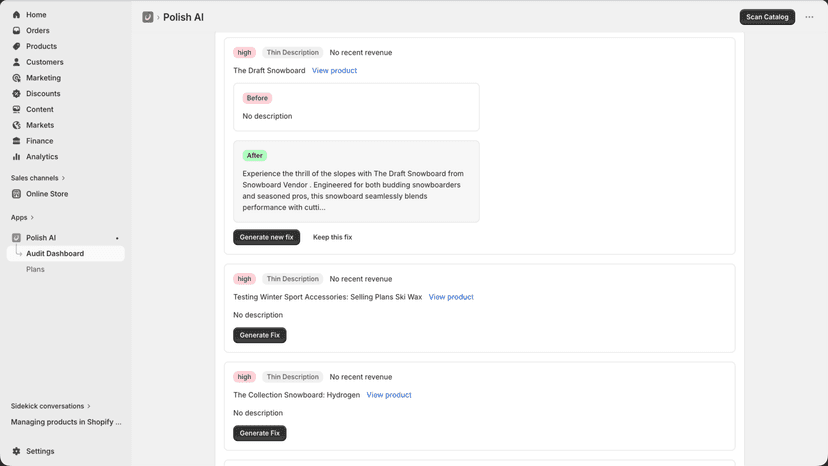The image size is (828, 466).
Task: Click the Polish AI app icon in sidebar
Action: pyautogui.click(x=16, y=238)
